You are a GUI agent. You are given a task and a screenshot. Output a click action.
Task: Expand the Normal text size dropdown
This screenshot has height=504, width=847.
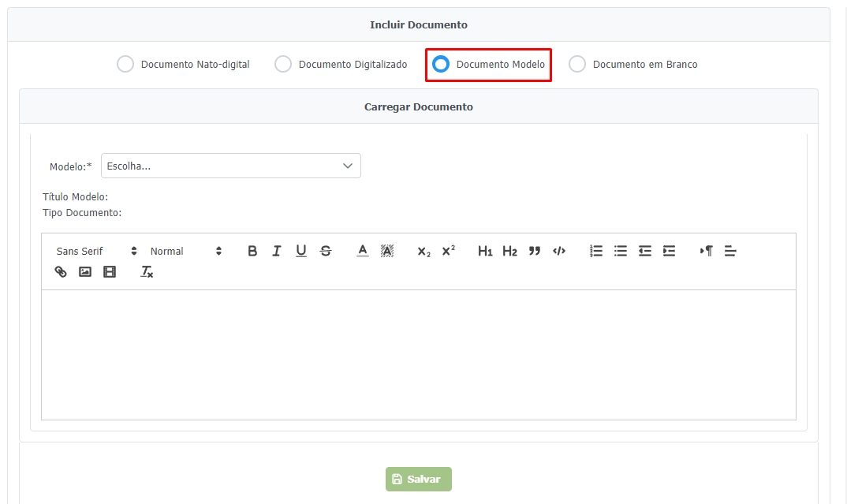[185, 251]
